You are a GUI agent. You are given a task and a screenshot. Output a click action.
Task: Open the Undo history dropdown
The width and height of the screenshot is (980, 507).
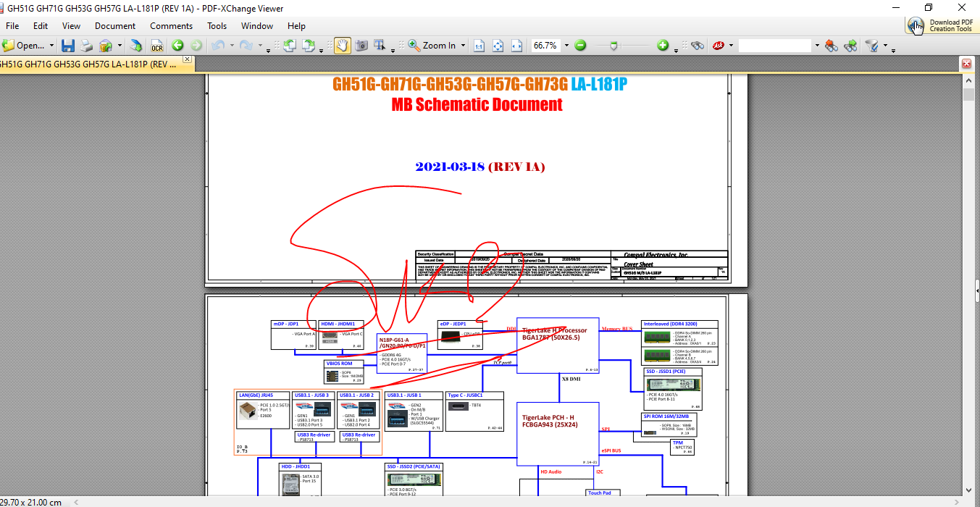coord(232,46)
